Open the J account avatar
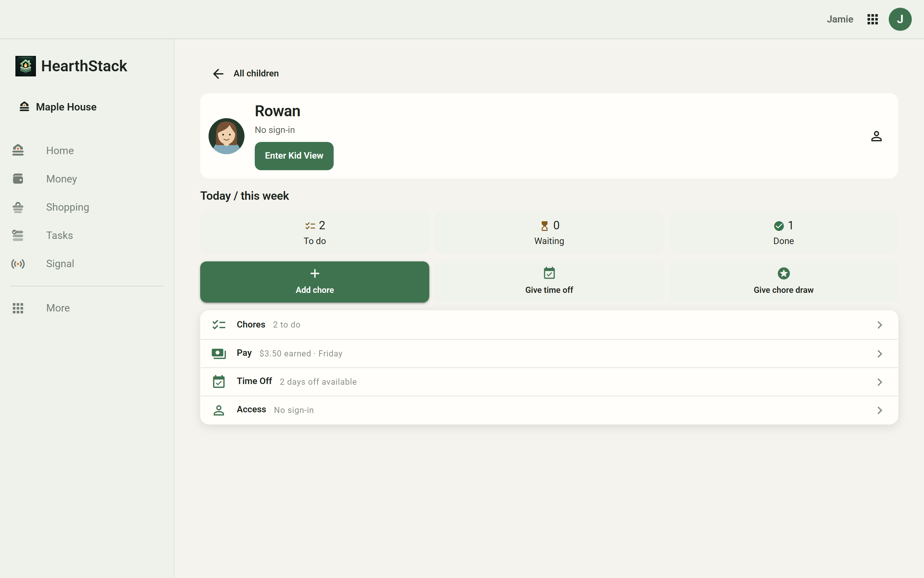Viewport: 924px width, 578px height. (x=900, y=19)
